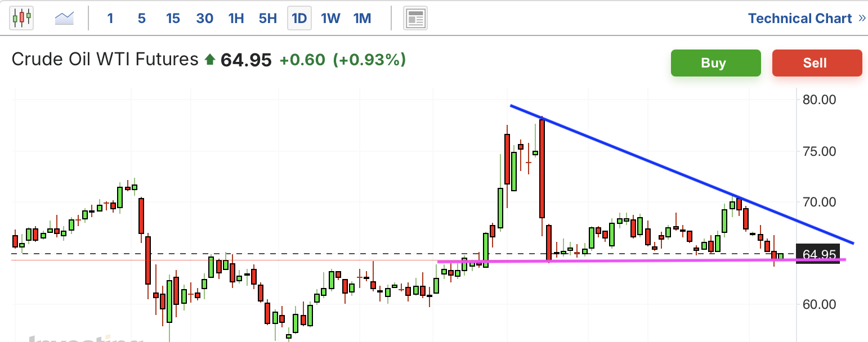The height and width of the screenshot is (342, 868).
Task: Switch to the 5H timeframe
Action: [x=267, y=19]
